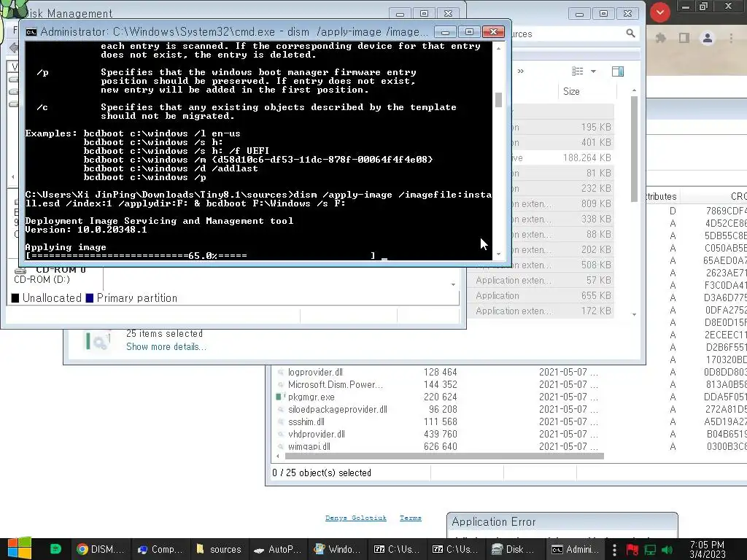Click Disk Management graphical pane scroll-down arrow

[x=453, y=284]
